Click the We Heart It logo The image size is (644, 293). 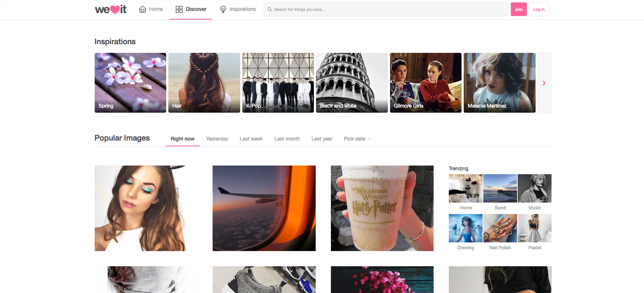coord(111,9)
